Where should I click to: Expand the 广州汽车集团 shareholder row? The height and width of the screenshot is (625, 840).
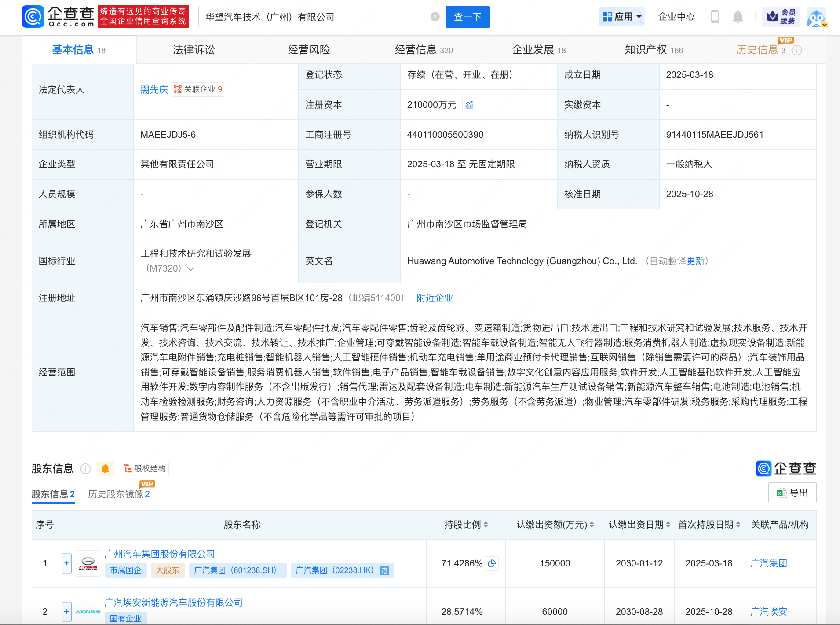click(66, 563)
